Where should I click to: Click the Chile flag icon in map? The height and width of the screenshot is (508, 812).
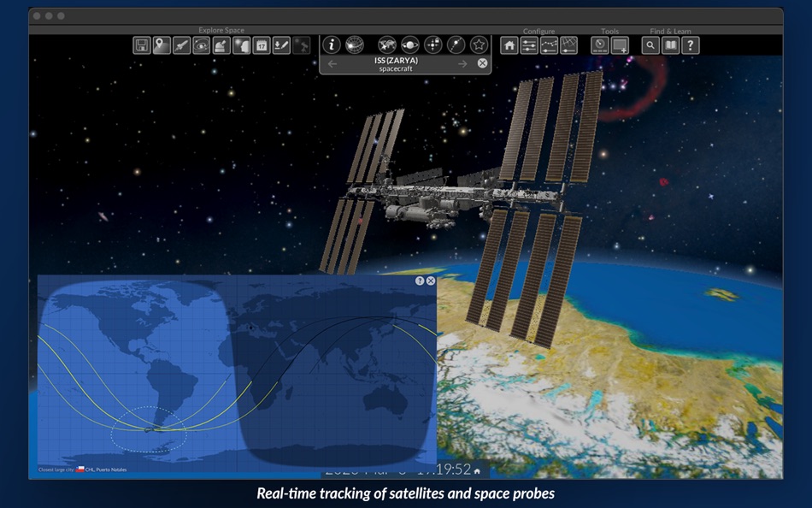pos(80,470)
